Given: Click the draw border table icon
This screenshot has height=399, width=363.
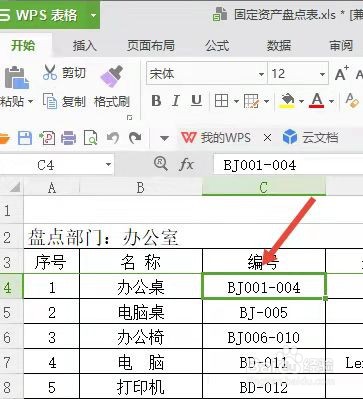Looking at the screenshot, I should [251, 101].
